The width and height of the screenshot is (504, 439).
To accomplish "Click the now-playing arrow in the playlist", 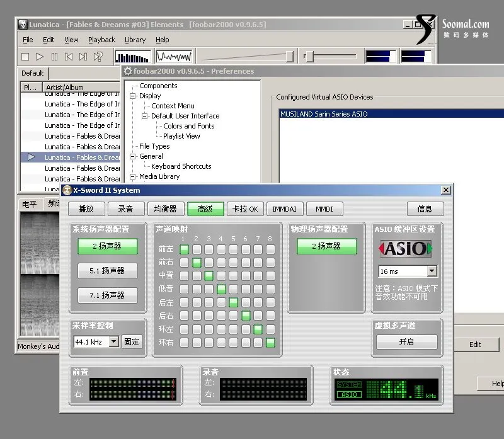I will coord(31,157).
